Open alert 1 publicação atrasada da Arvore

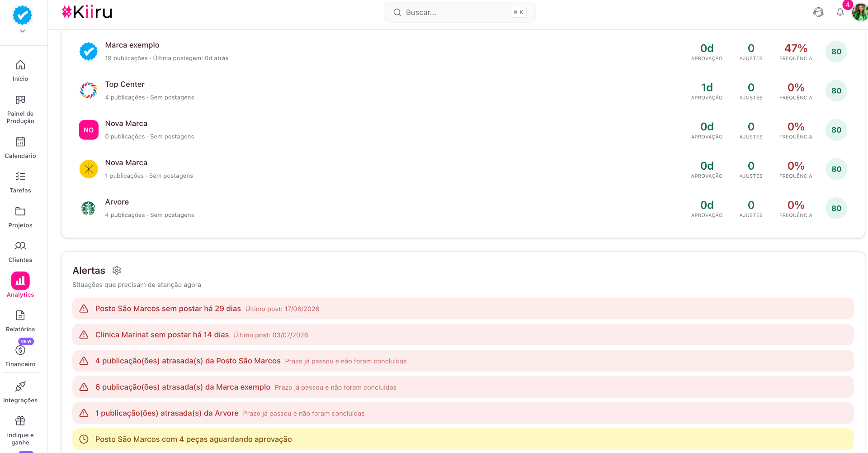463,413
